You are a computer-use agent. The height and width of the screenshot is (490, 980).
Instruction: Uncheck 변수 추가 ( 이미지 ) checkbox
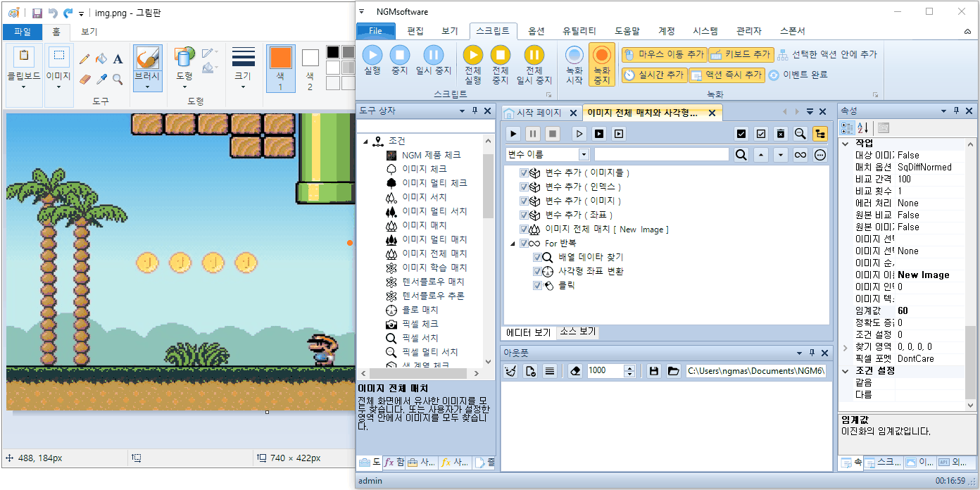(x=524, y=201)
